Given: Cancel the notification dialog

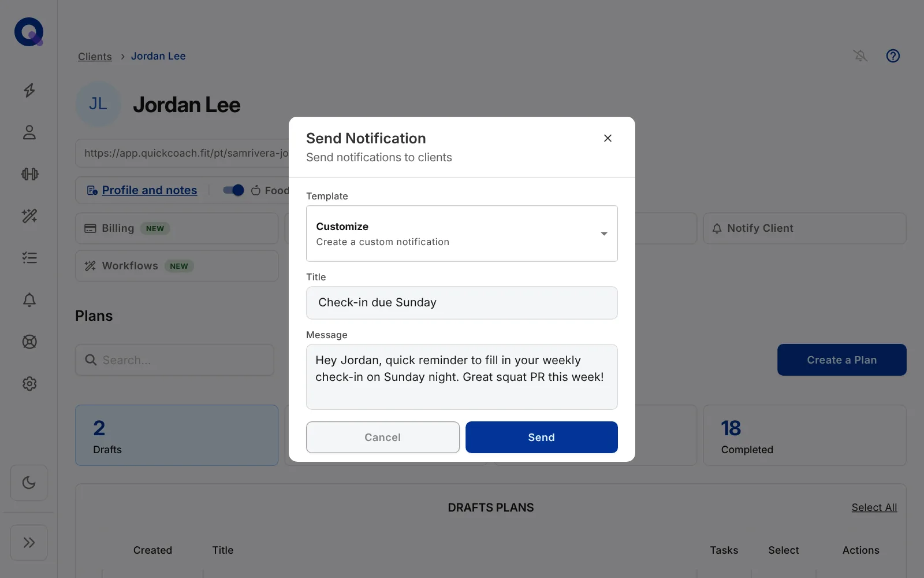Looking at the screenshot, I should pyautogui.click(x=383, y=437).
